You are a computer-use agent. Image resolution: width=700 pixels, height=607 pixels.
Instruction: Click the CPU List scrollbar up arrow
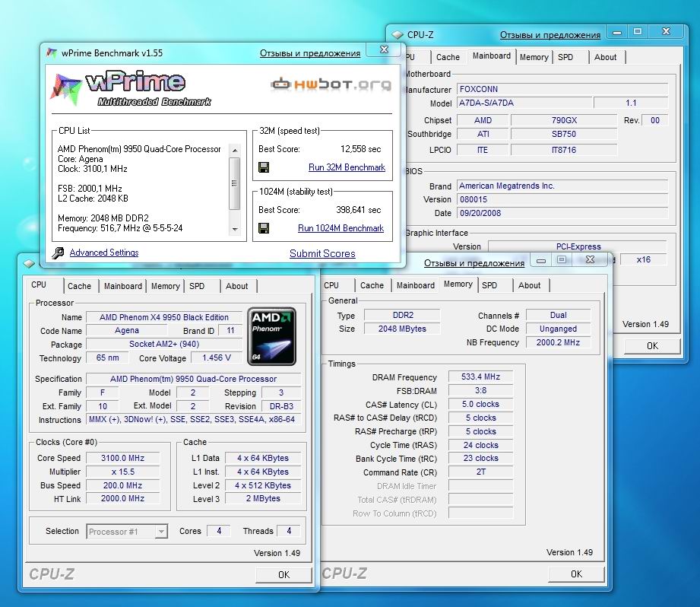pos(235,150)
